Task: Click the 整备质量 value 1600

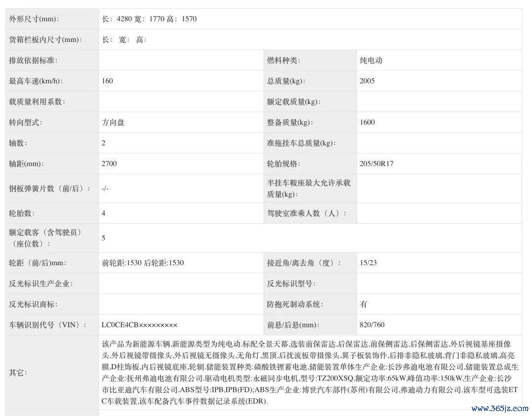Action: [367, 122]
